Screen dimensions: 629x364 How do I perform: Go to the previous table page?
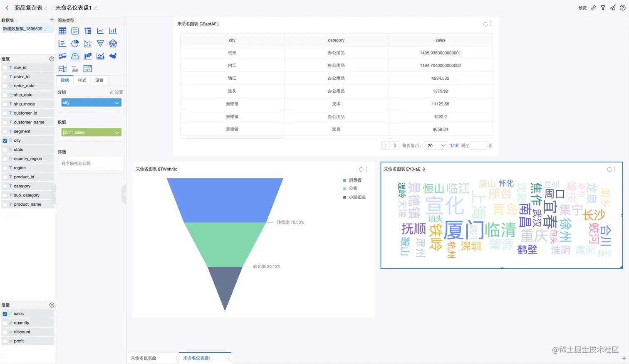click(386, 145)
